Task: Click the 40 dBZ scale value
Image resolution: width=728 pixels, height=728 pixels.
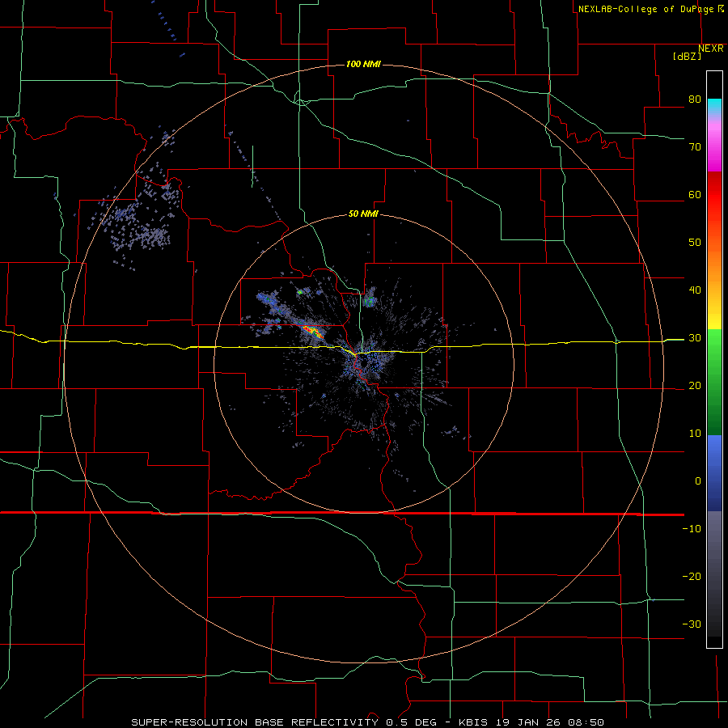Action: pyautogui.click(x=695, y=290)
